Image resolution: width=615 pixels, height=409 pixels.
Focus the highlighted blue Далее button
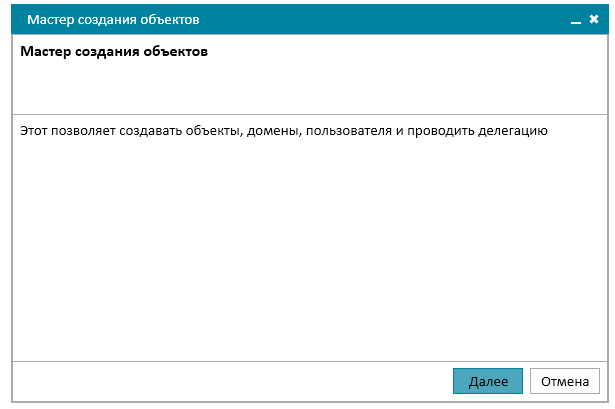point(488,381)
